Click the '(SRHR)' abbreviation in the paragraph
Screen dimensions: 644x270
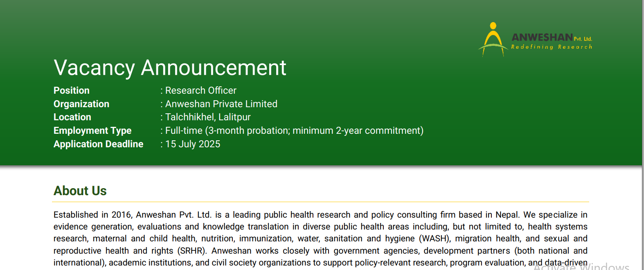[191, 251]
